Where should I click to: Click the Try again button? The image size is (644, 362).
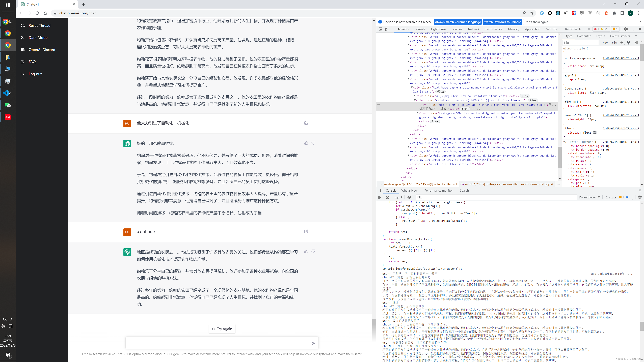[x=222, y=329]
